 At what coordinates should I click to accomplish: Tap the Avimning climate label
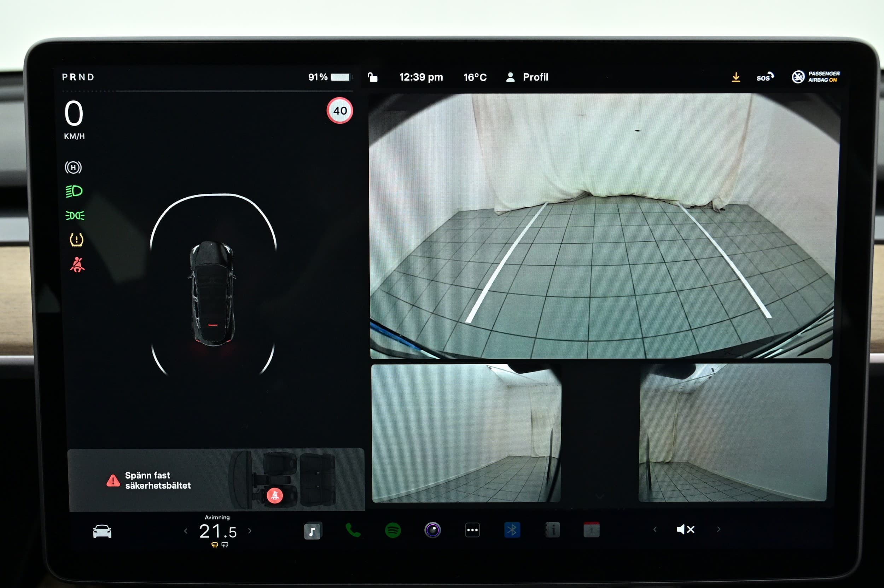tap(217, 518)
